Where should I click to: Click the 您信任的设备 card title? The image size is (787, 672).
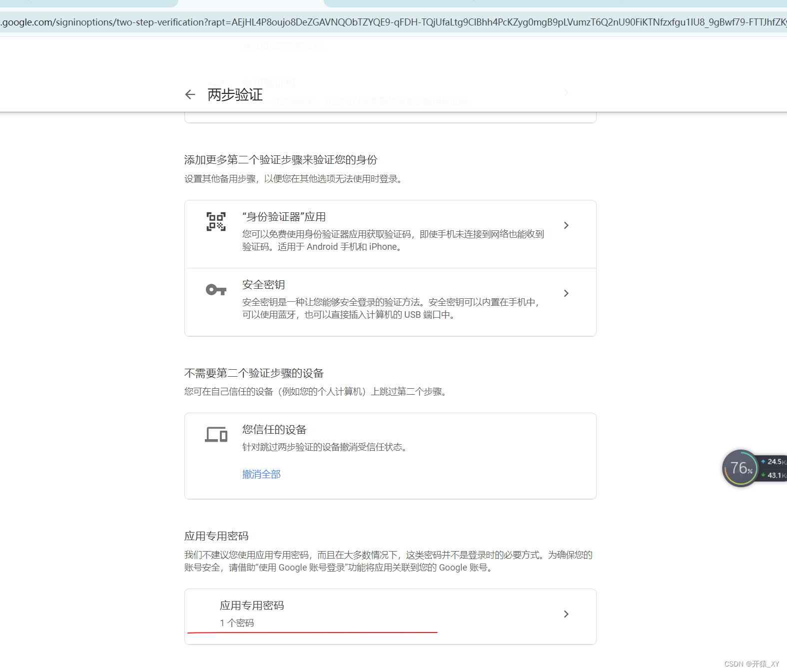(x=274, y=430)
